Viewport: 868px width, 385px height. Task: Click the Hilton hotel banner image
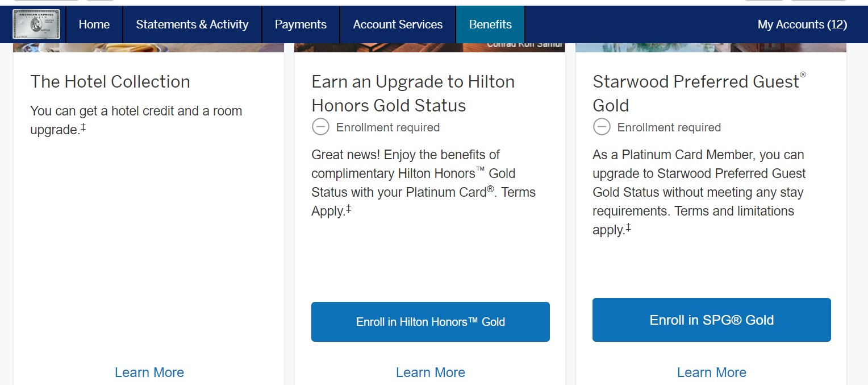pyautogui.click(x=429, y=48)
